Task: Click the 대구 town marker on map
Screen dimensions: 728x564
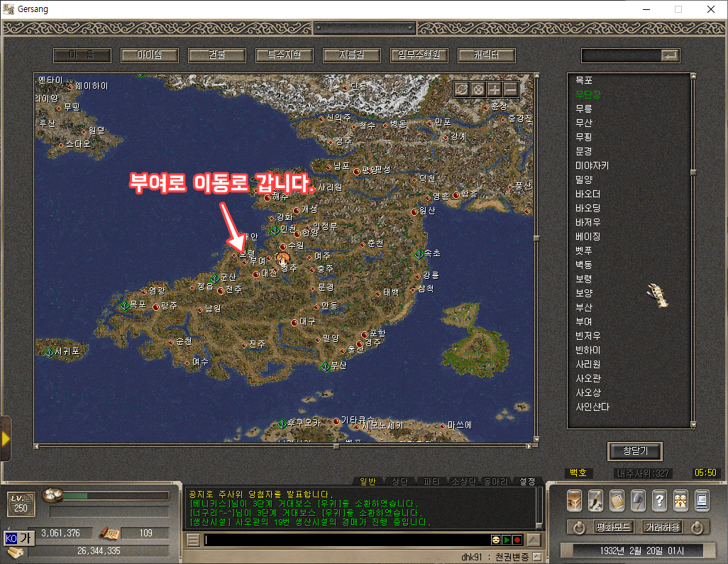Action: [294, 322]
